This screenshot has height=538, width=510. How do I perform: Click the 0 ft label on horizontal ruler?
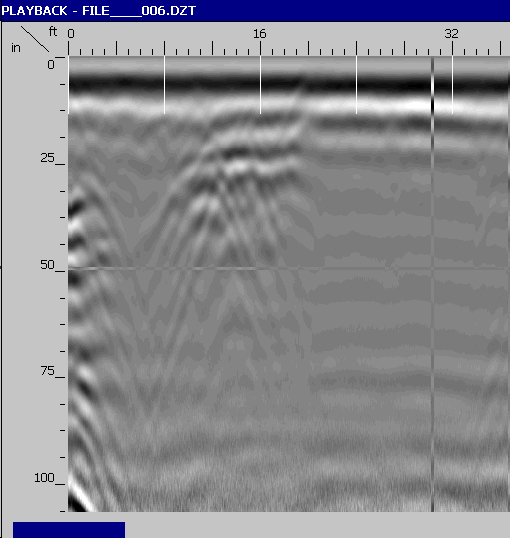[71, 34]
